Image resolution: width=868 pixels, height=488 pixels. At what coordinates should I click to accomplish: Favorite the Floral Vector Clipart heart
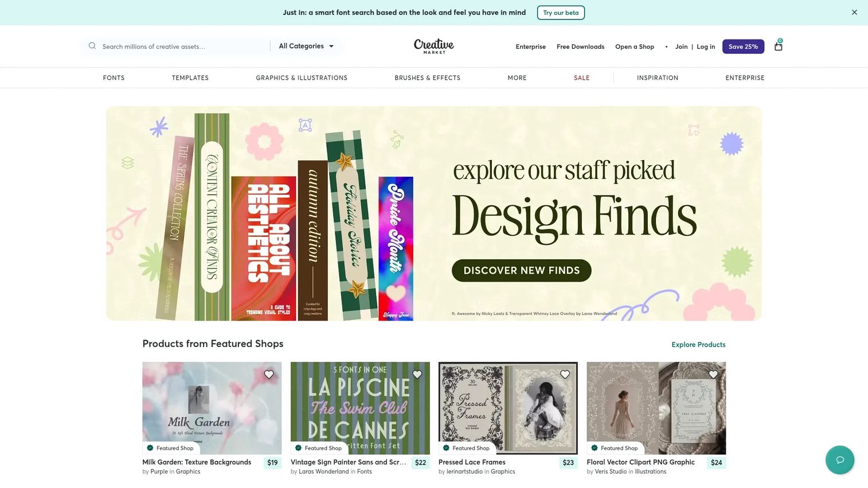pos(713,374)
